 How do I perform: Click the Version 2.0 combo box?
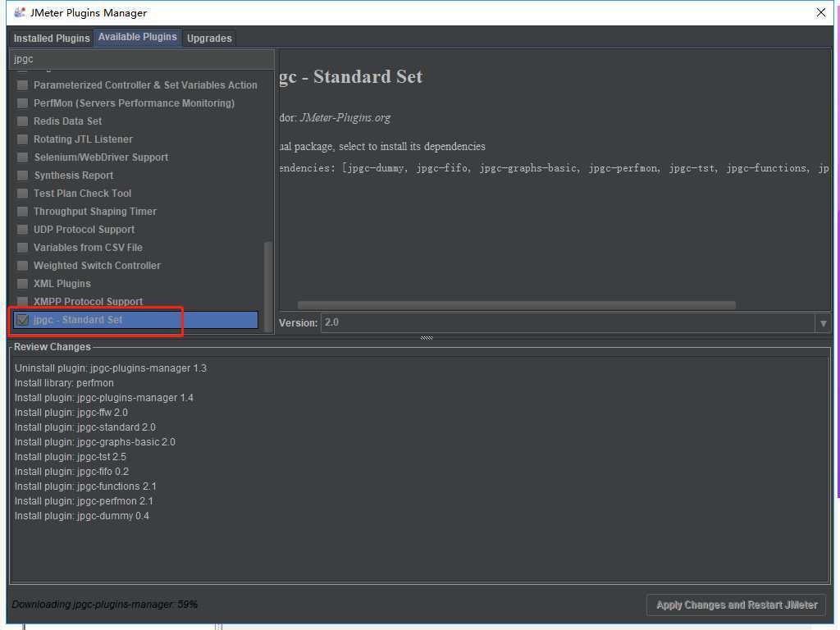pyautogui.click(x=575, y=323)
